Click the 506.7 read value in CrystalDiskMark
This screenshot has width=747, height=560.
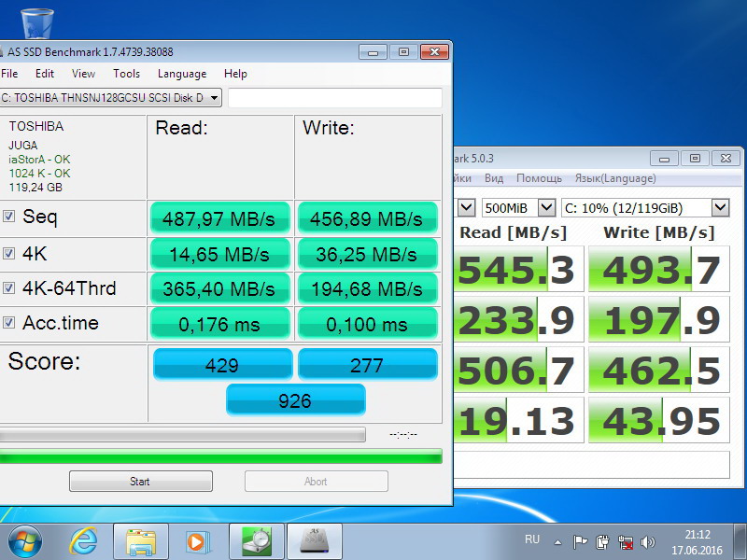click(519, 370)
